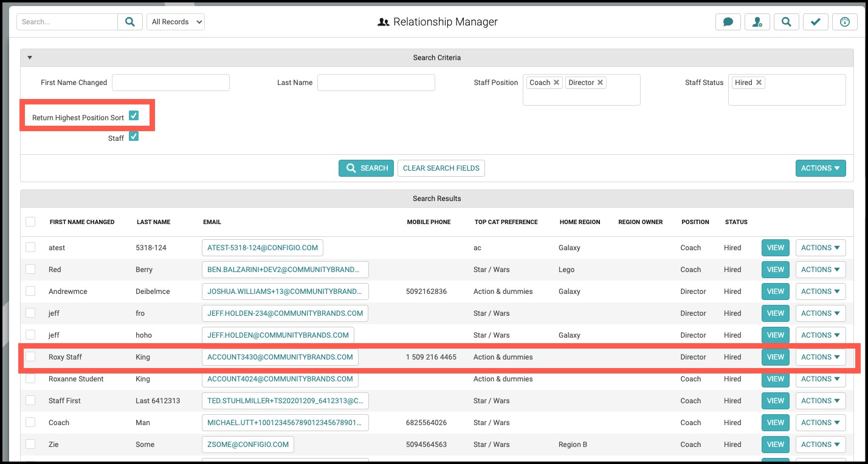868x464 pixels.
Task: Click phone number 1 509 216 4465
Action: (x=431, y=357)
